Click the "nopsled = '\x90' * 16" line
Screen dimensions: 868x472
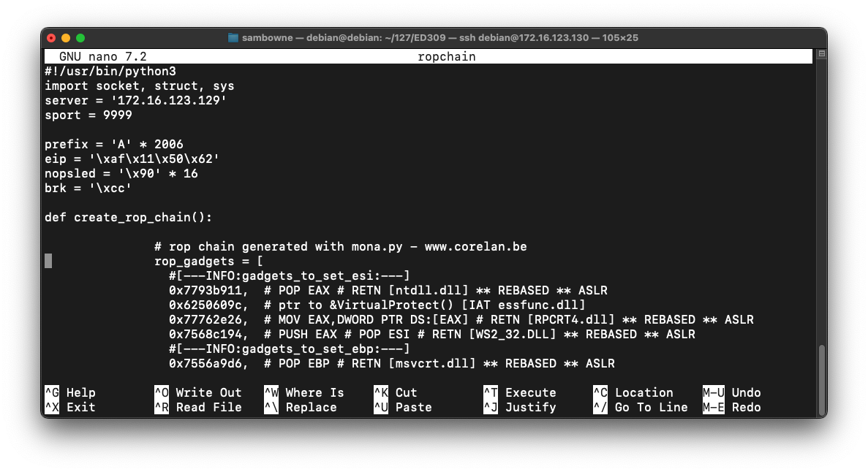click(x=121, y=174)
